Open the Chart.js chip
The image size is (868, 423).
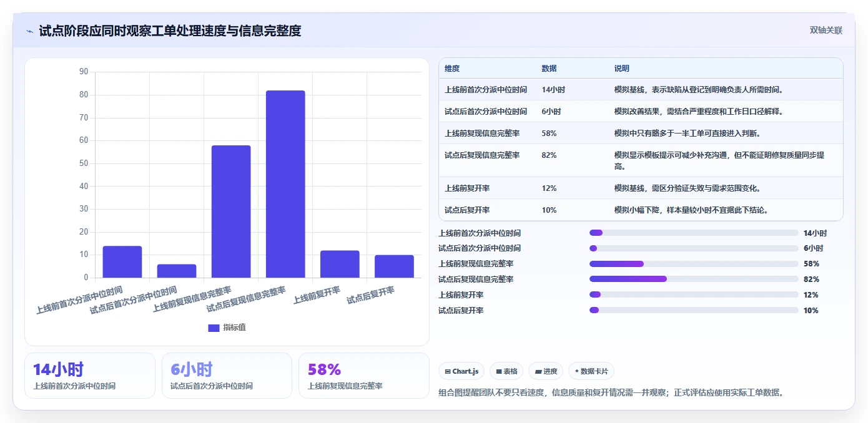click(461, 371)
